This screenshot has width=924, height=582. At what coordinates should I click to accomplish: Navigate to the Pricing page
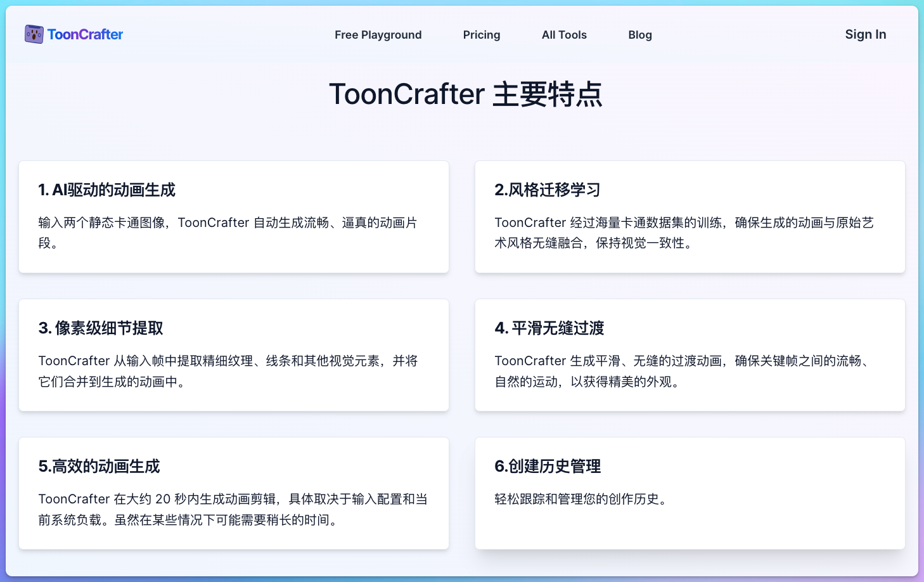click(x=481, y=35)
